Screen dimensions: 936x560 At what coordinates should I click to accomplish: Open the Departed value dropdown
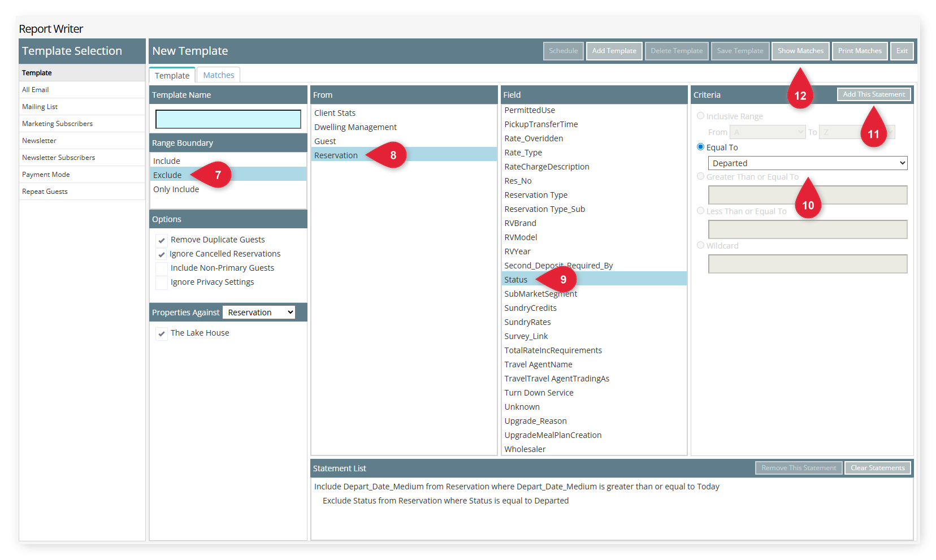[x=808, y=163]
